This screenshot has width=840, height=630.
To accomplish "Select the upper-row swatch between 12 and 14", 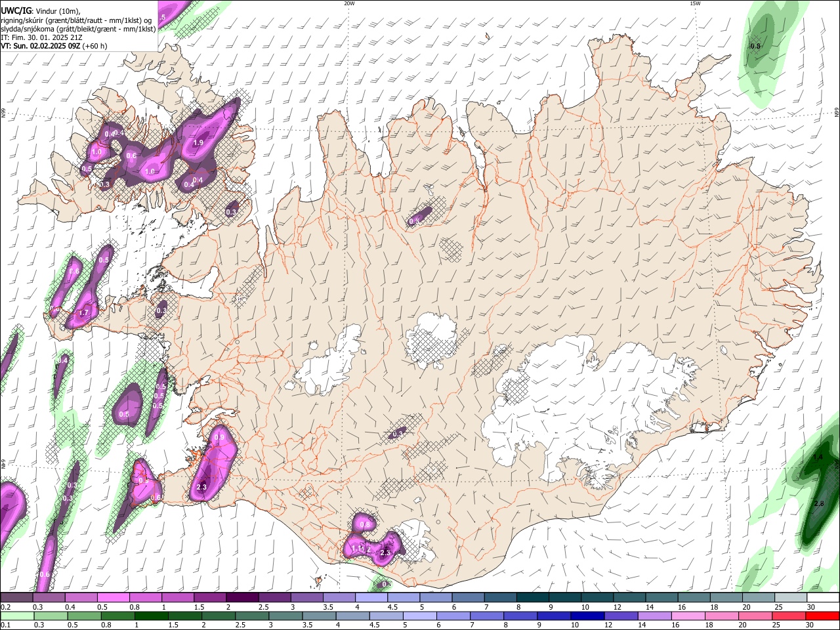I will (629, 598).
